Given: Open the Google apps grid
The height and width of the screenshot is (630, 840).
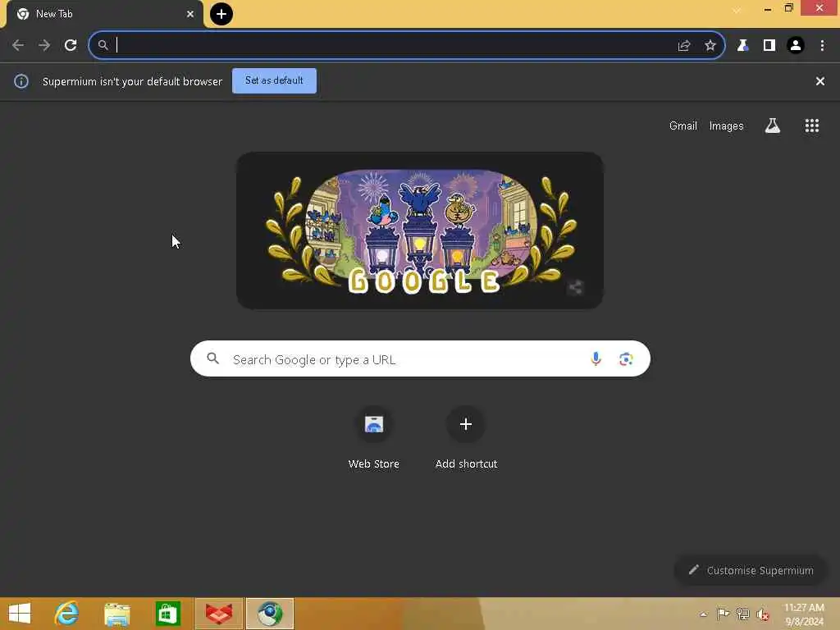Looking at the screenshot, I should (x=812, y=126).
